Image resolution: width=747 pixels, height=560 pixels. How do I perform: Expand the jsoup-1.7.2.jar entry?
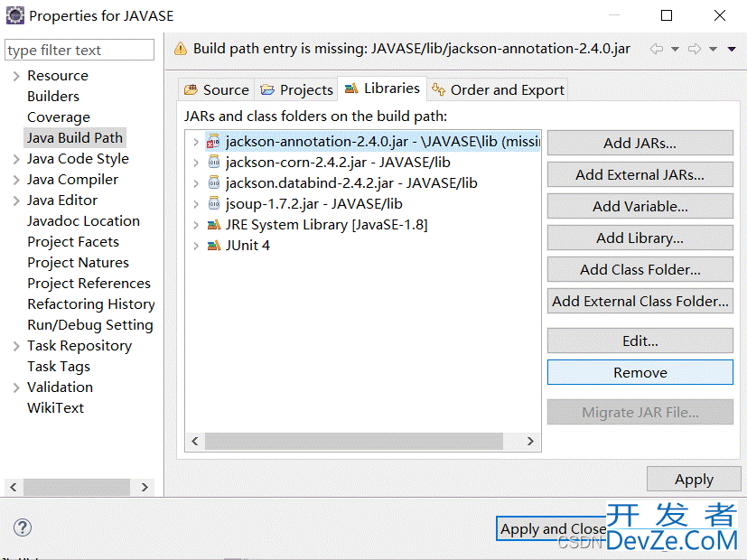point(196,204)
